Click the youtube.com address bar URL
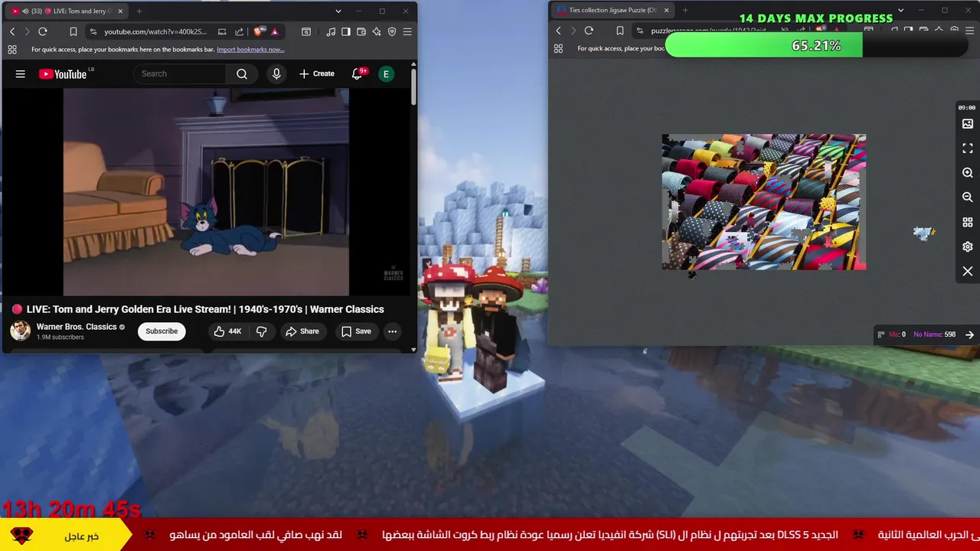Image resolution: width=980 pixels, height=551 pixels. coord(155,31)
